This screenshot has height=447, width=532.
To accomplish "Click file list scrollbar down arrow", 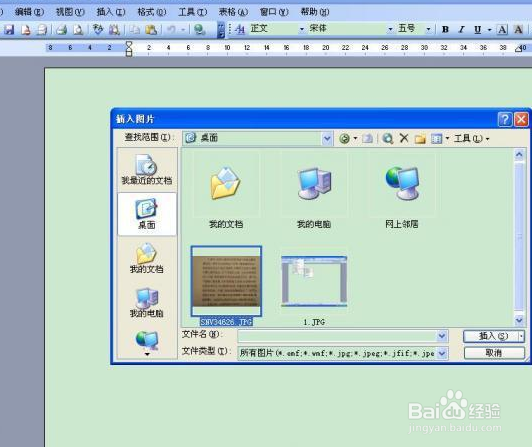I will 519,319.
